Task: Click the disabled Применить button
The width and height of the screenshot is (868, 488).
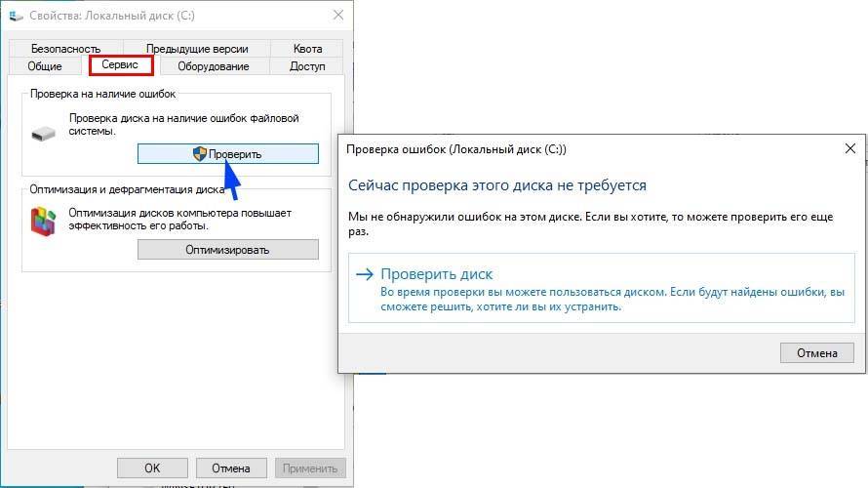Action: (310, 468)
